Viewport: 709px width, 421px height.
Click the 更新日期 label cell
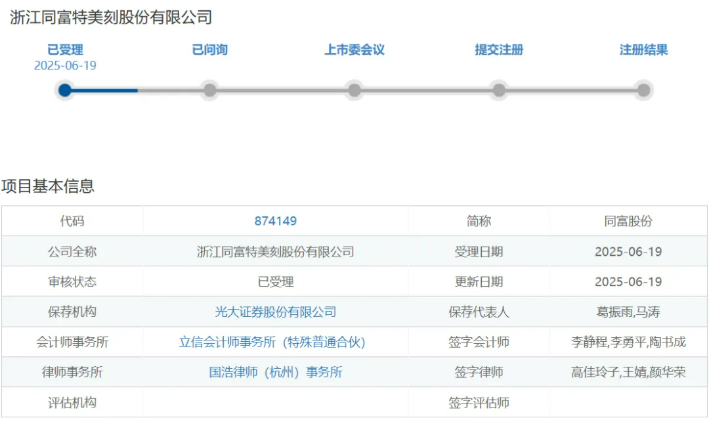[x=479, y=281]
